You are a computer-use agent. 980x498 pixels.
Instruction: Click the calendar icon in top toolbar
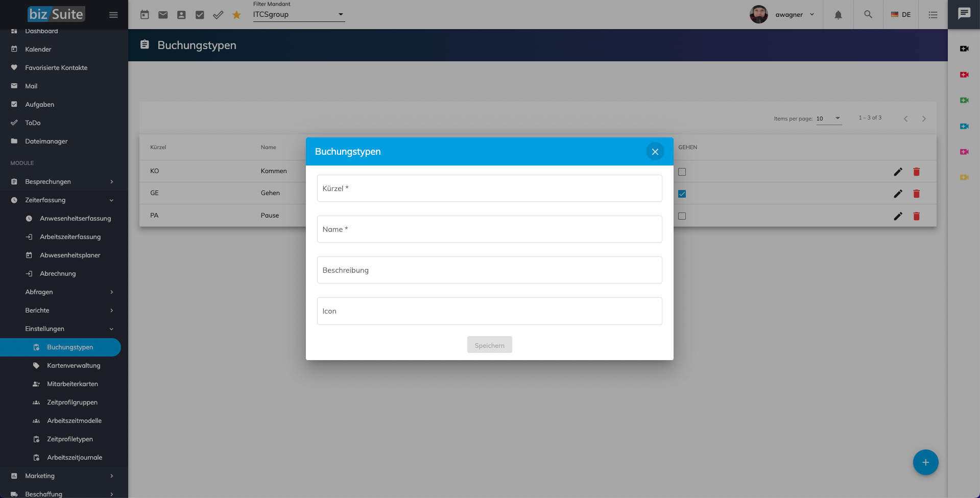click(x=145, y=15)
